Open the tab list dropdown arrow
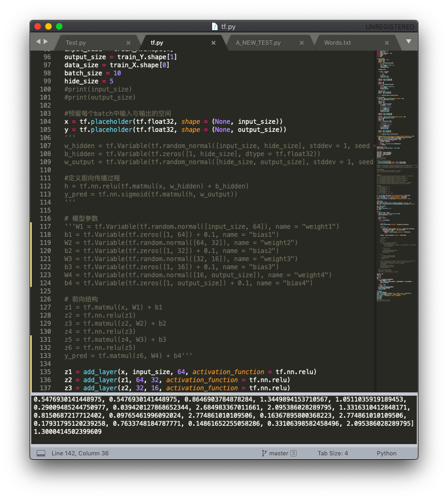448x499 pixels. (408, 41)
